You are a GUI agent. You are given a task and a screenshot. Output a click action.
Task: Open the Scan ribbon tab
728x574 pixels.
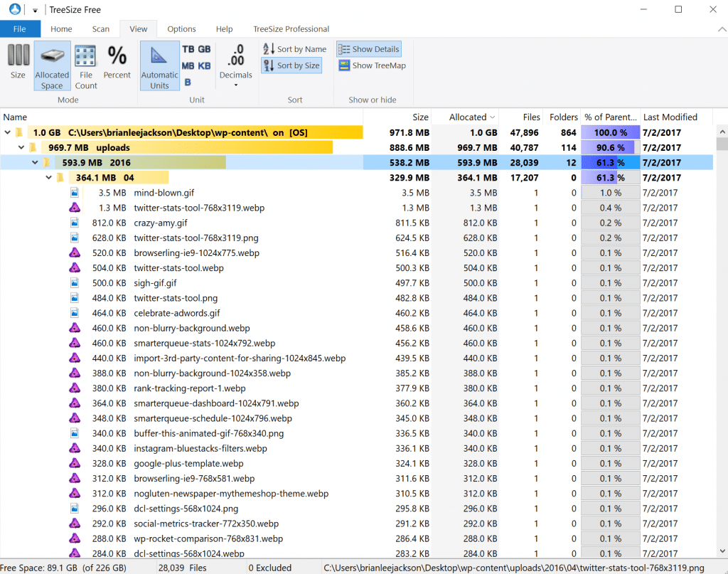(100, 29)
